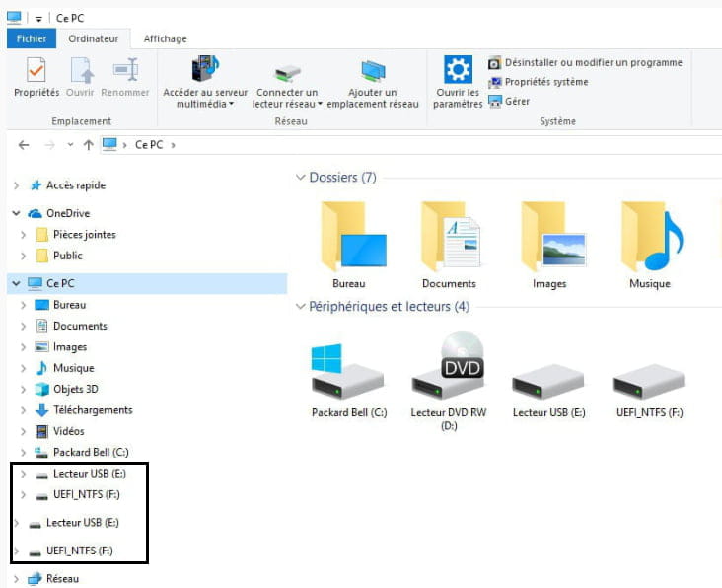Image resolution: width=722 pixels, height=588 pixels.
Task: Collapse the OneDrive tree node
Action: click(16, 213)
